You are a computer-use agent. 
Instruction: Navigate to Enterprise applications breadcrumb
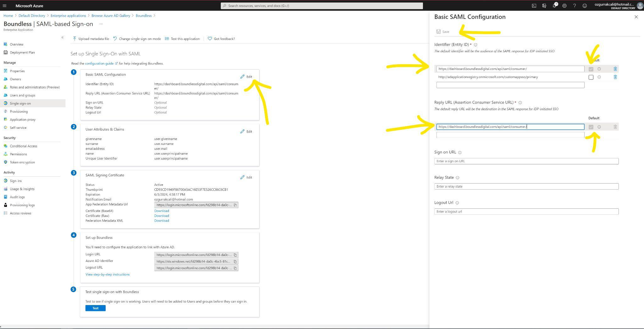(x=68, y=15)
